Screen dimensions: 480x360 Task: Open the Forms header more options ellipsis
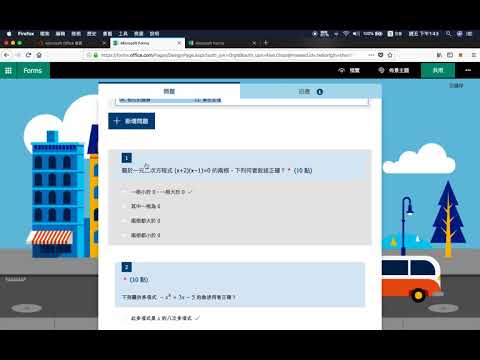point(468,70)
